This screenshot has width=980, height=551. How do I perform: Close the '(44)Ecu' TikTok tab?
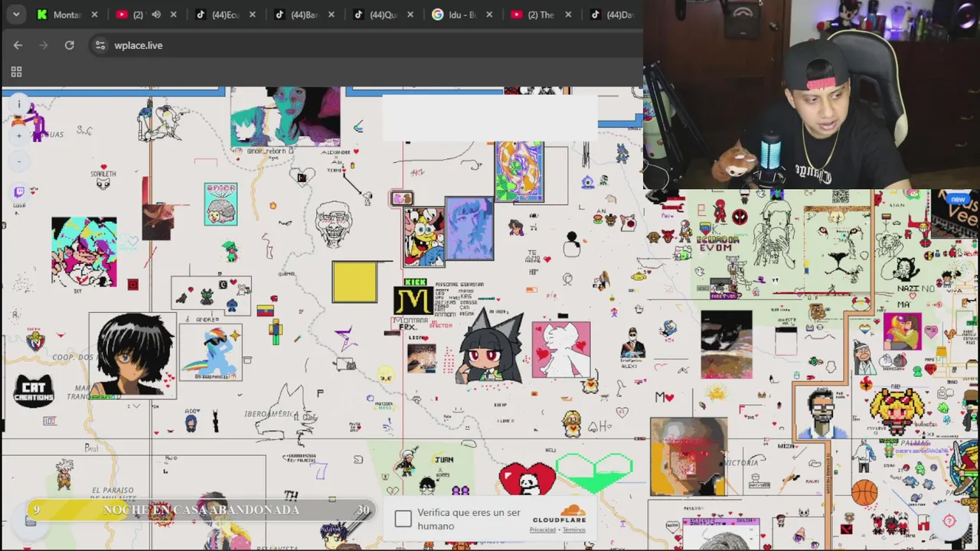[x=252, y=15]
